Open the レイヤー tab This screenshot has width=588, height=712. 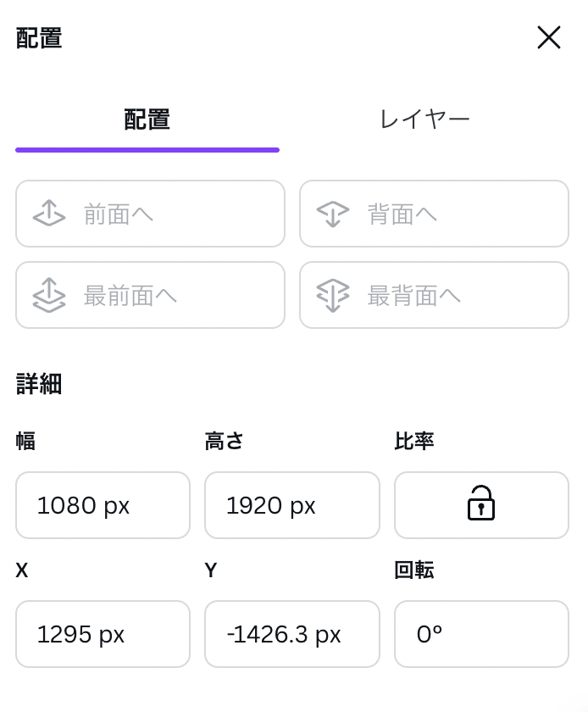point(424,120)
